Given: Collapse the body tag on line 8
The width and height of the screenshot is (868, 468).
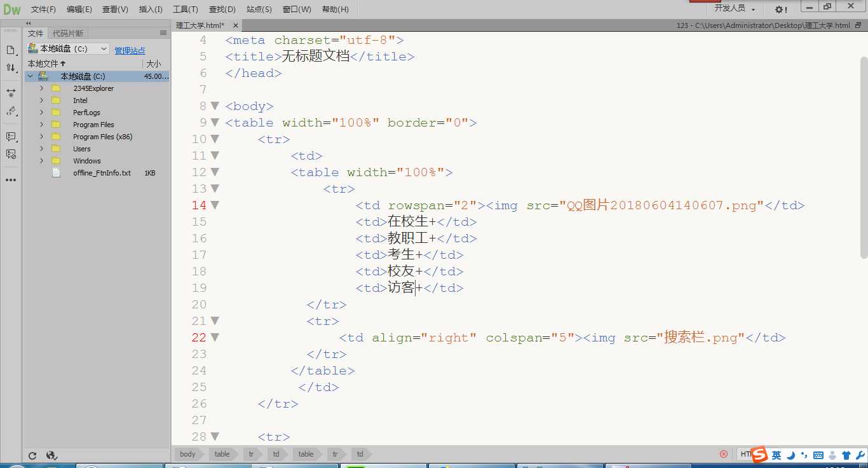Looking at the screenshot, I should coord(215,106).
